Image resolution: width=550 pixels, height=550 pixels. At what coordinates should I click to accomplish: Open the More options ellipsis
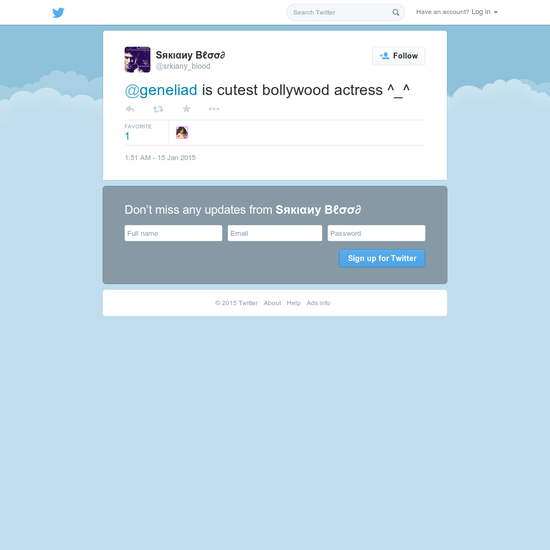point(214,109)
